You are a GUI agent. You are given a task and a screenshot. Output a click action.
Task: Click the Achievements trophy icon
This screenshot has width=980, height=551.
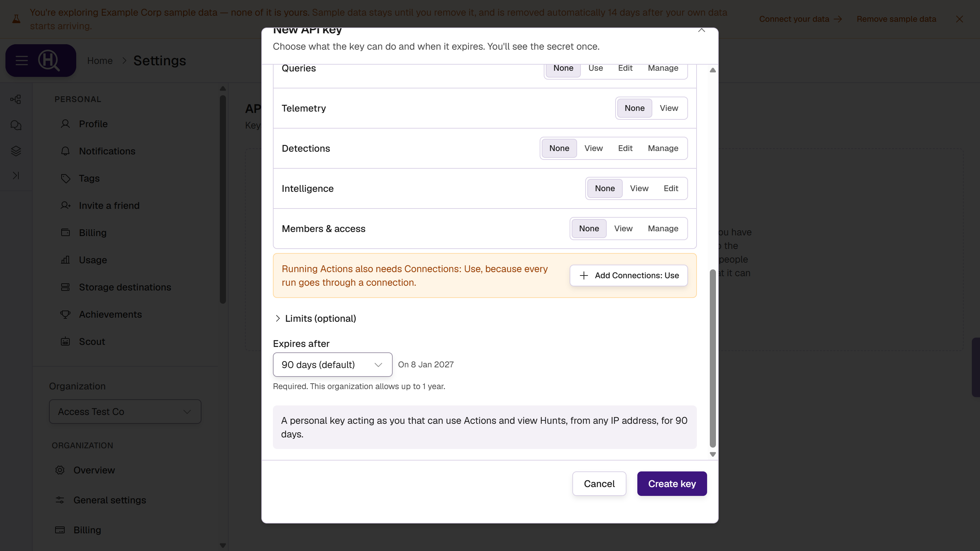pyautogui.click(x=65, y=315)
